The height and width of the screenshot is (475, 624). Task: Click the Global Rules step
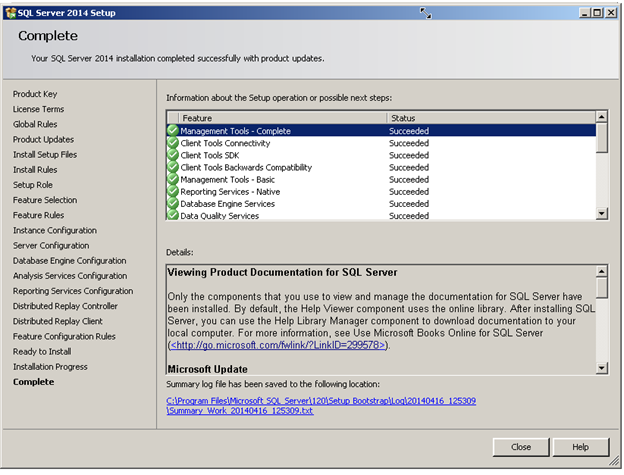[x=35, y=124]
